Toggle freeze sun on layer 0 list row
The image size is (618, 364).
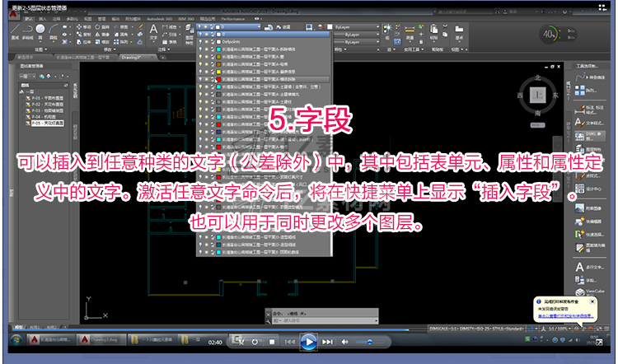tap(206, 35)
